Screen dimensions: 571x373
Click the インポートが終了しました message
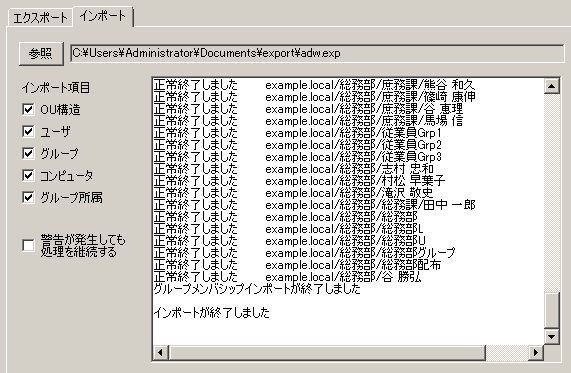[212, 313]
